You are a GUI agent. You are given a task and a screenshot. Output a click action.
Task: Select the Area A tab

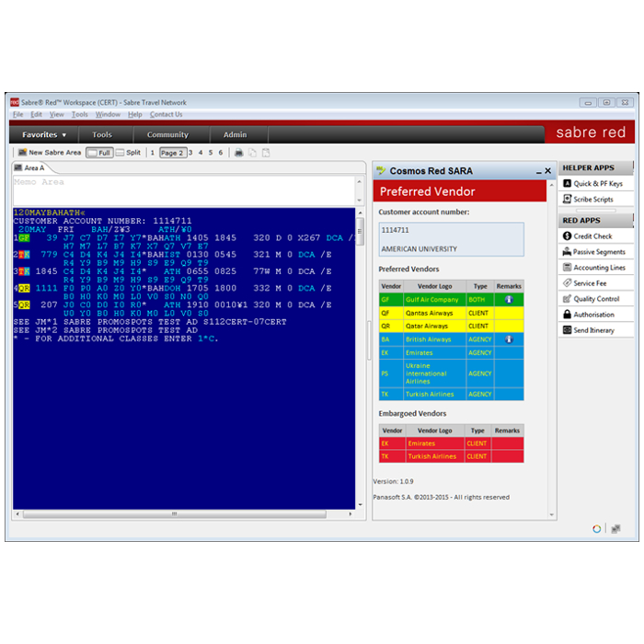33,168
